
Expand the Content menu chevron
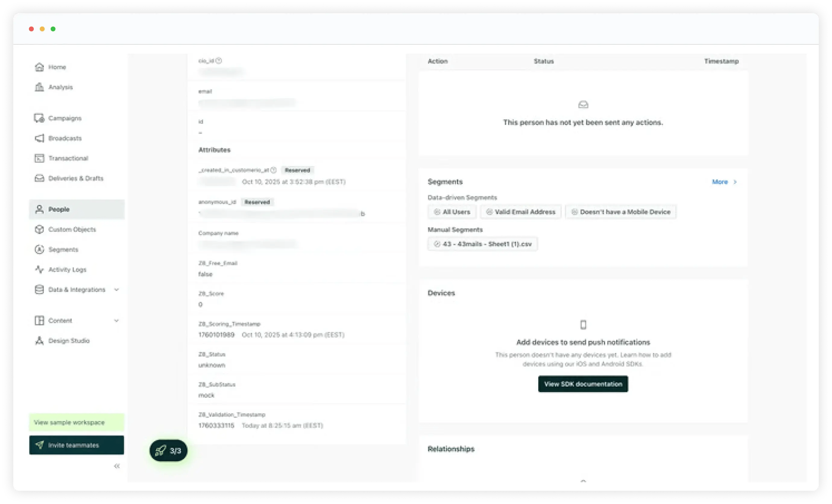point(116,321)
